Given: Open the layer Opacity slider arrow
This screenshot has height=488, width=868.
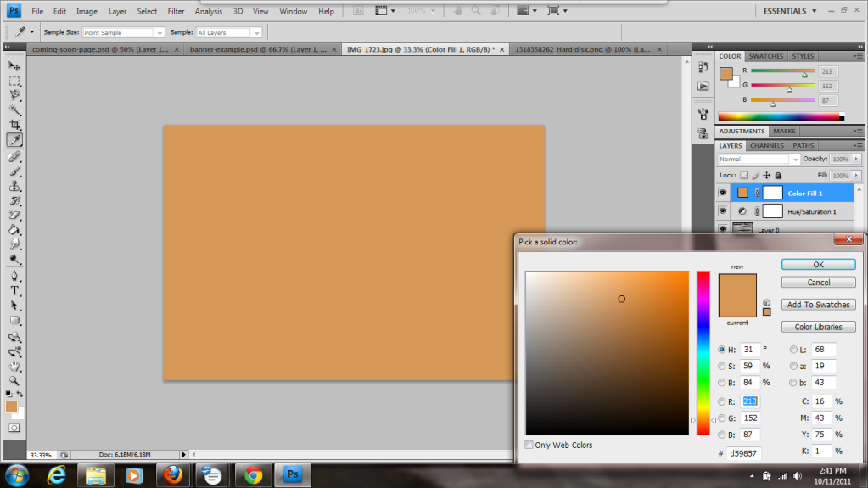Looking at the screenshot, I should 856,159.
